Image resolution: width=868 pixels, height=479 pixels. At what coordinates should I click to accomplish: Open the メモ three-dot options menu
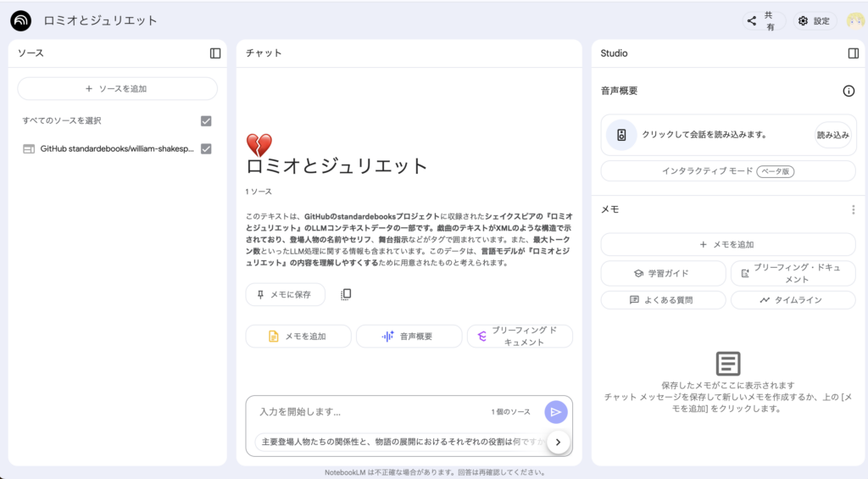(853, 209)
